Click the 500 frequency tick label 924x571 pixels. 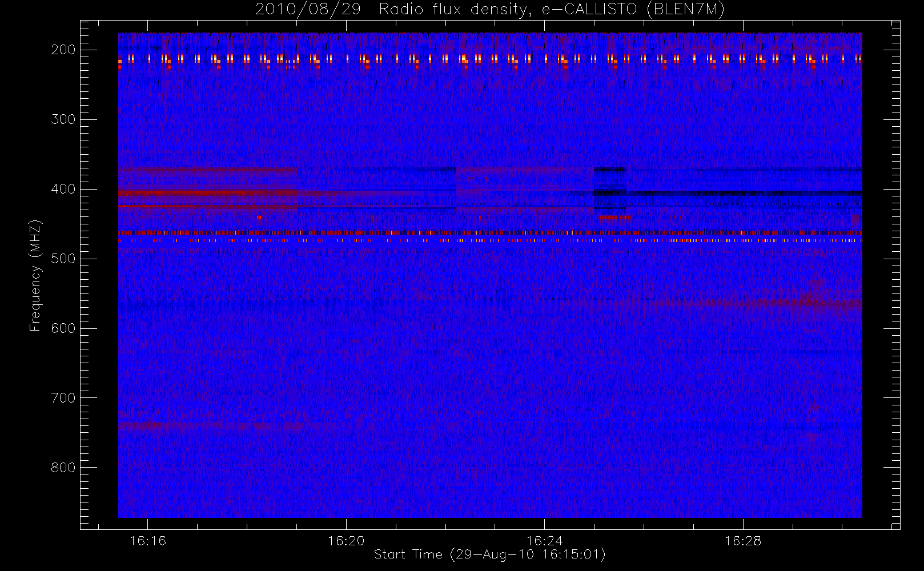click(63, 259)
